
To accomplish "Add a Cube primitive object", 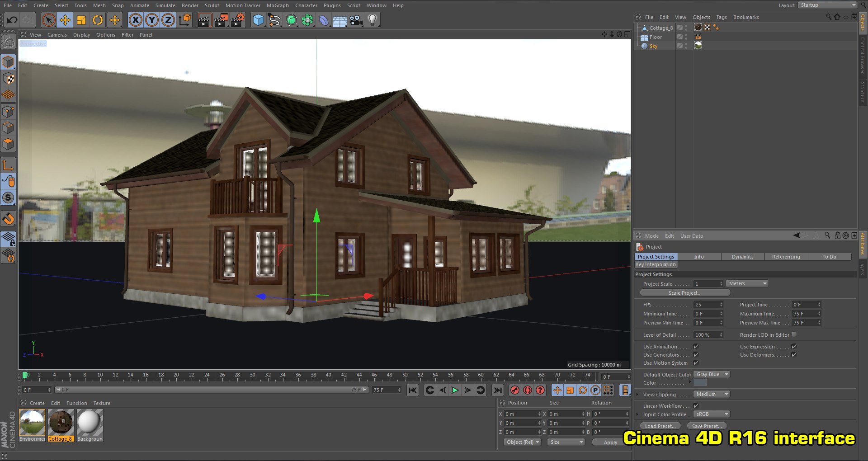I will coord(258,20).
